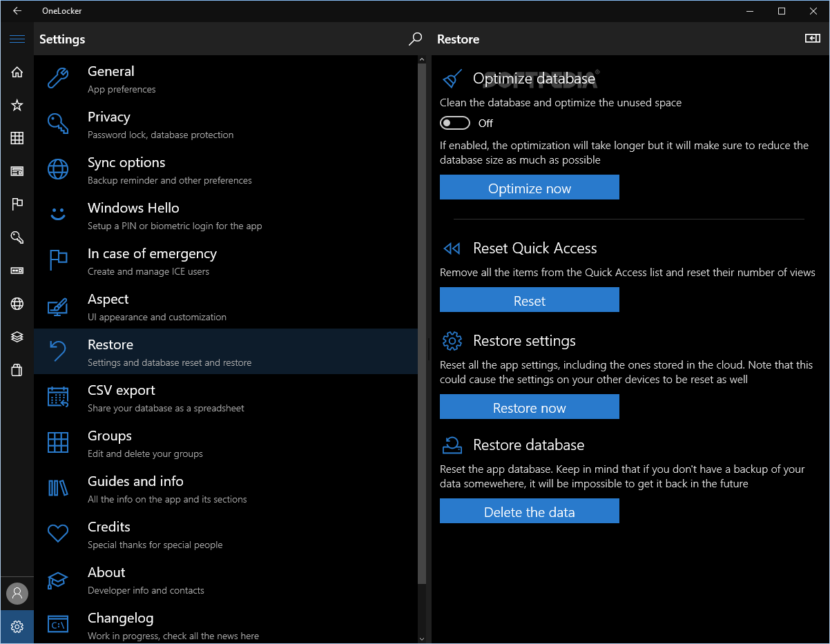
Task: Click the Restore database icon
Action: (452, 445)
